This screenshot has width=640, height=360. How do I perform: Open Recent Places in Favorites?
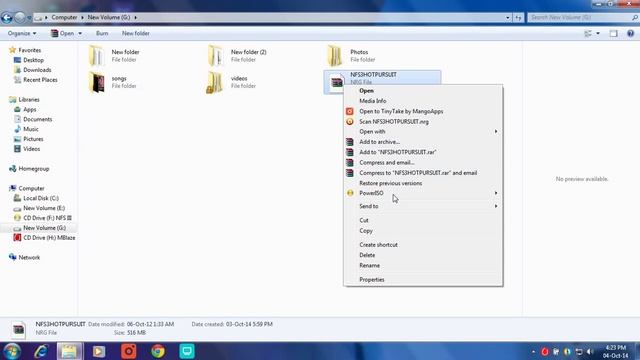pyautogui.click(x=40, y=80)
